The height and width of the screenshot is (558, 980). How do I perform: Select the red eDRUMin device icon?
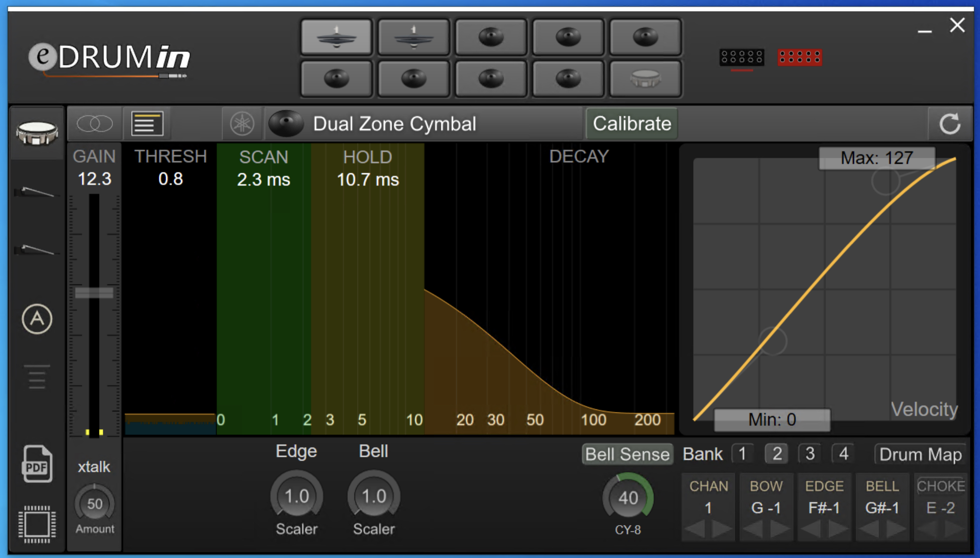coord(799,58)
